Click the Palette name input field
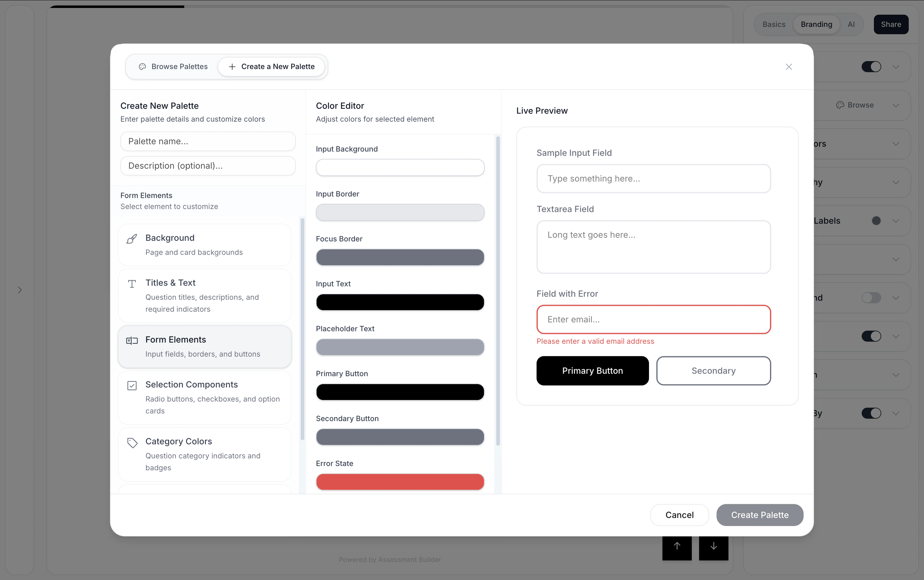The height and width of the screenshot is (580, 924). click(207, 141)
